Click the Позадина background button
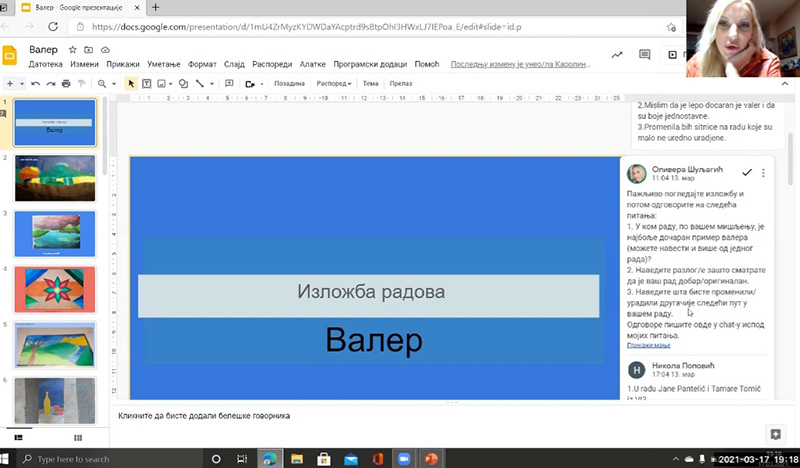Image resolution: width=800 pixels, height=468 pixels. pos(289,83)
